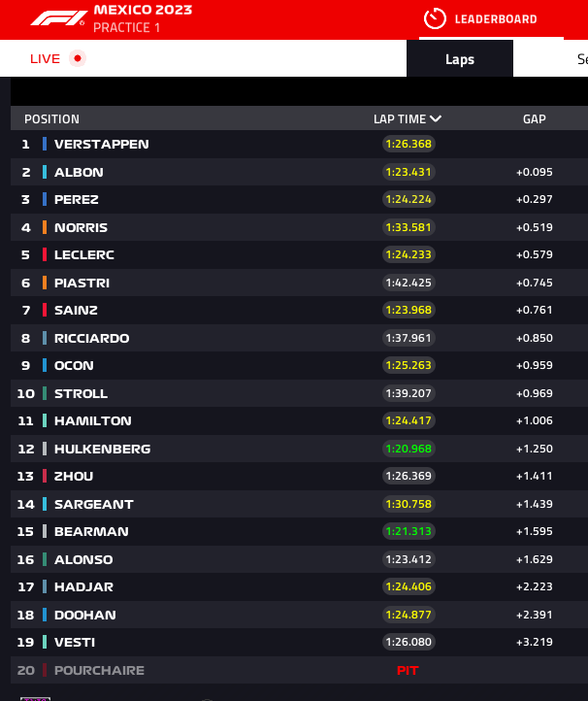
Task: Click Bearman's lap time 1:21.313
Action: [408, 531]
